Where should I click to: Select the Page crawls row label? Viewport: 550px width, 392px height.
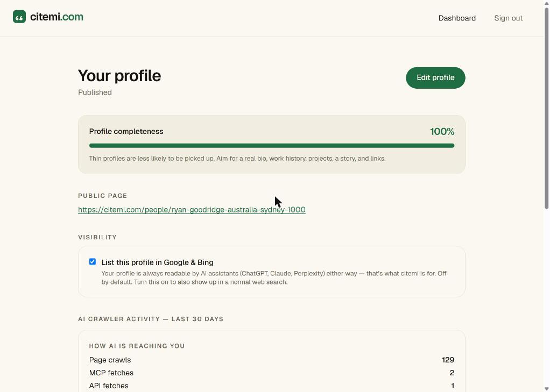(110, 360)
